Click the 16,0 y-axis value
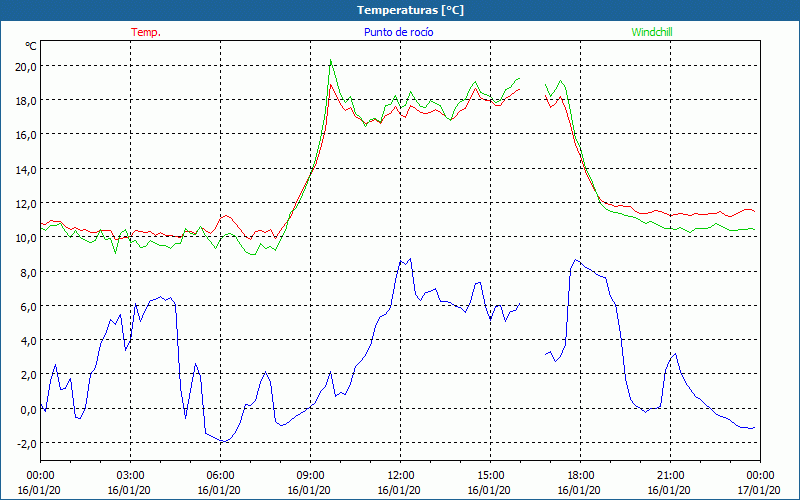The width and height of the screenshot is (800, 500). point(26,135)
